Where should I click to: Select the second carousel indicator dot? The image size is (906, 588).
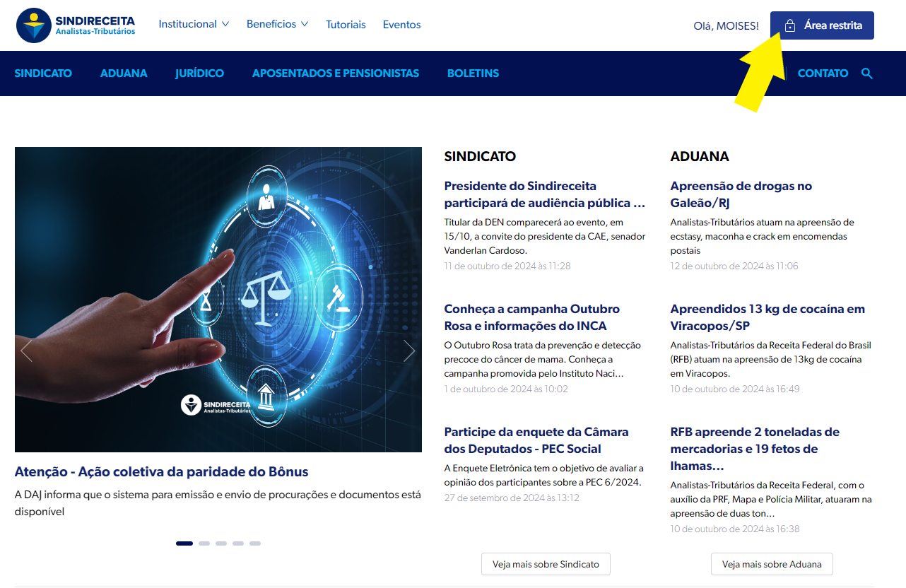click(x=204, y=543)
